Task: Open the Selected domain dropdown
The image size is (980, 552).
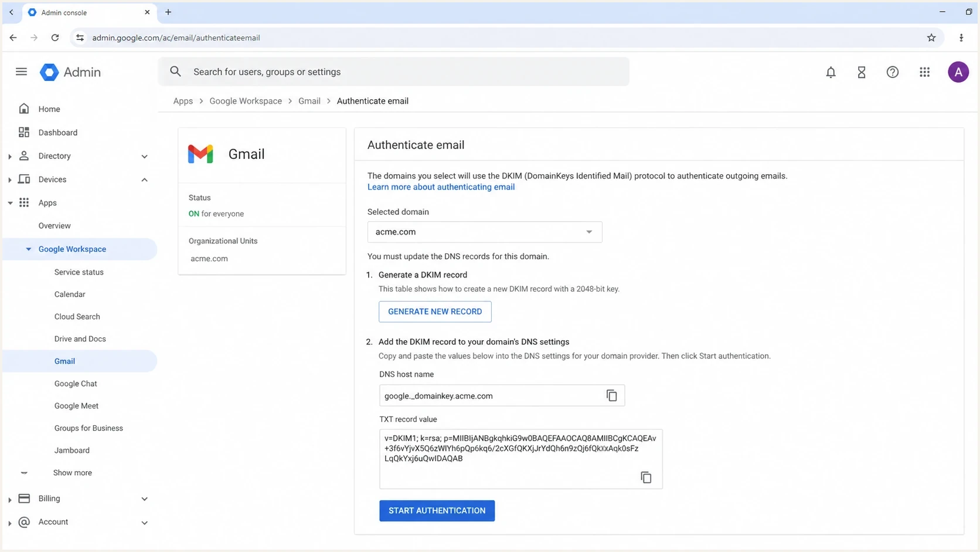Action: [485, 232]
